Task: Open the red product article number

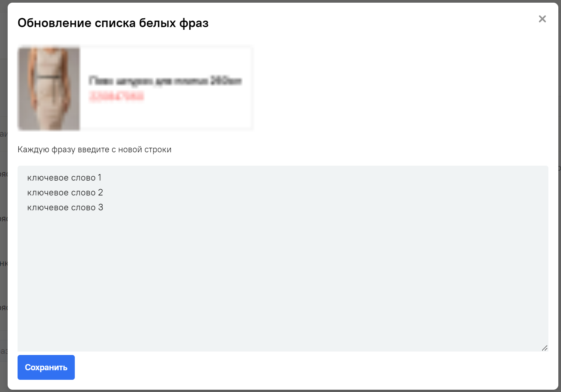Action: (x=116, y=97)
